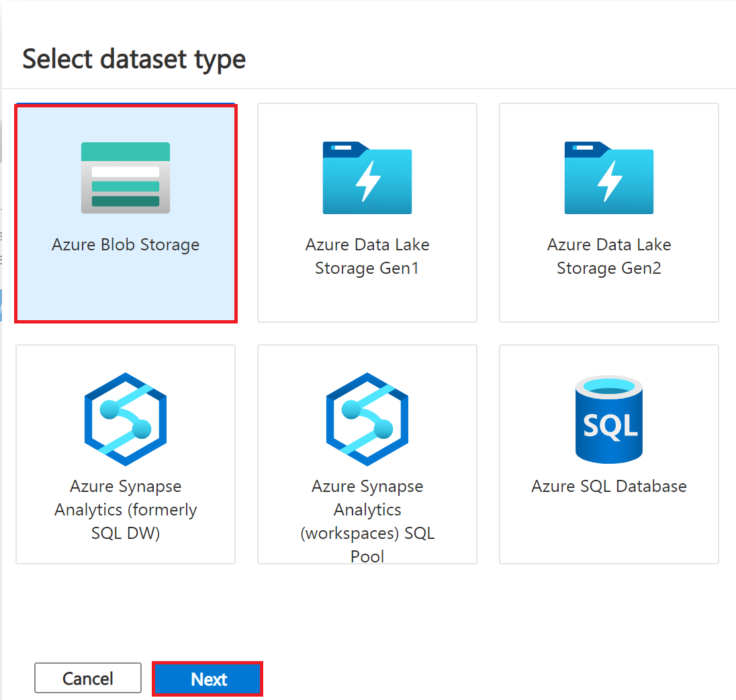Click empty space below Data Lake Gen1 label

pos(367,300)
